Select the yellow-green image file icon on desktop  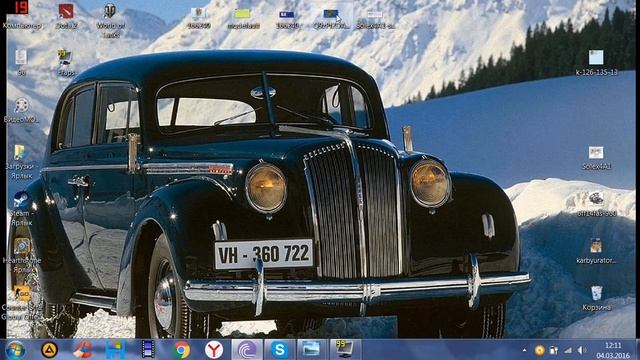point(243,18)
